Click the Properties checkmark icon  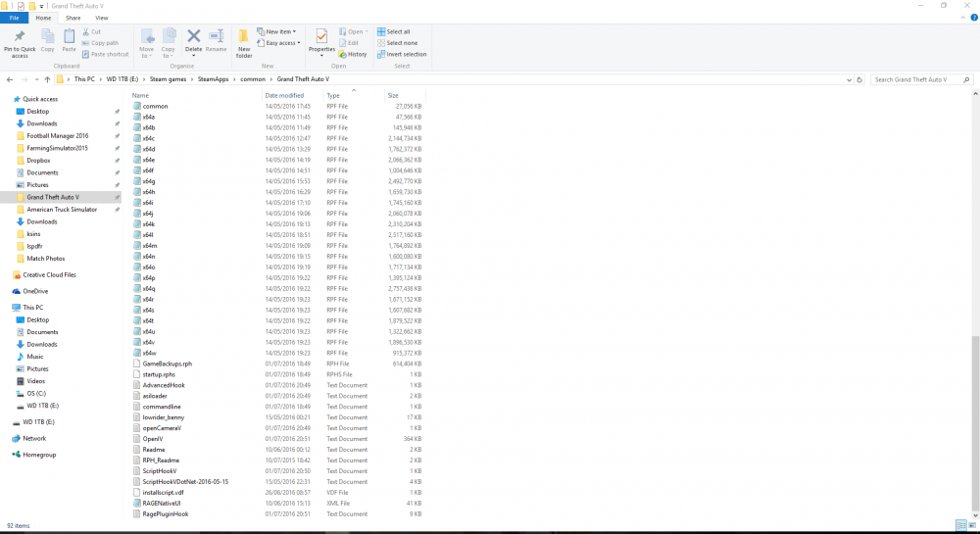coord(321,36)
